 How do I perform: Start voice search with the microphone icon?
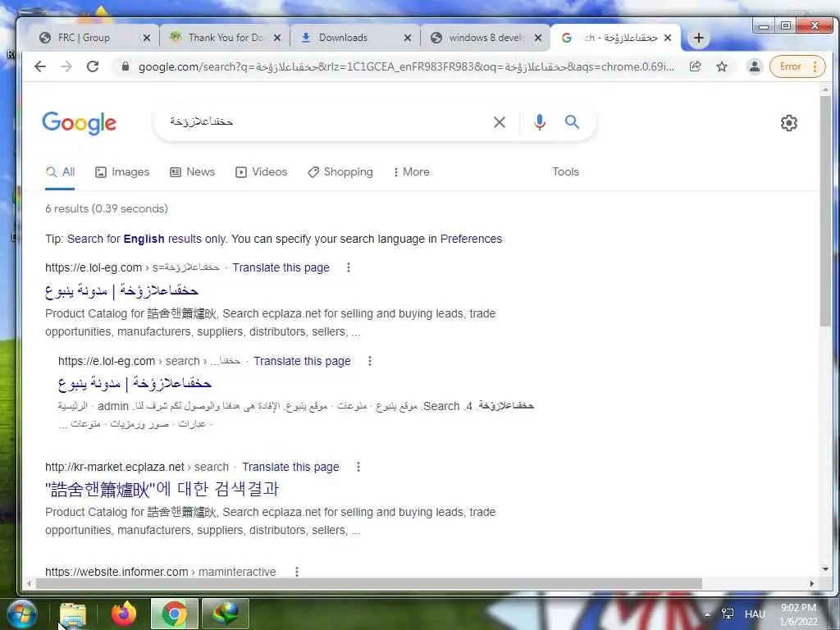coord(540,122)
